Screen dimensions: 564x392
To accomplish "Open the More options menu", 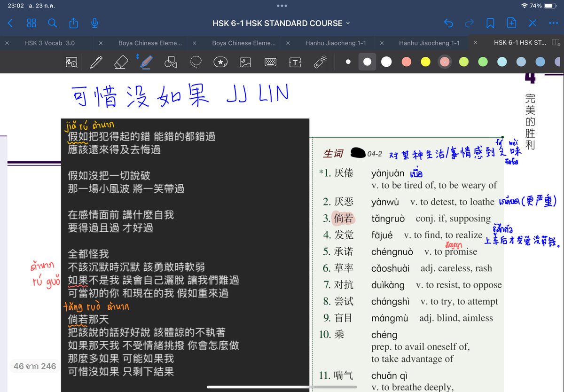I will 553,23.
